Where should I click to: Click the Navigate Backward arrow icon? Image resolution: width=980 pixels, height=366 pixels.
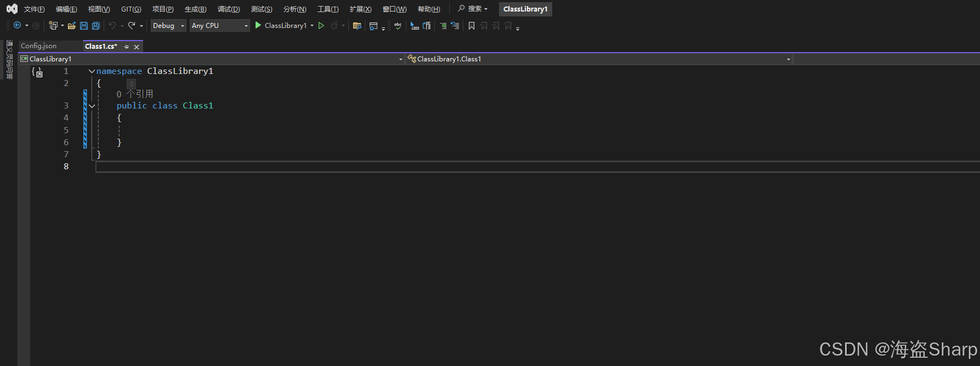[18, 26]
